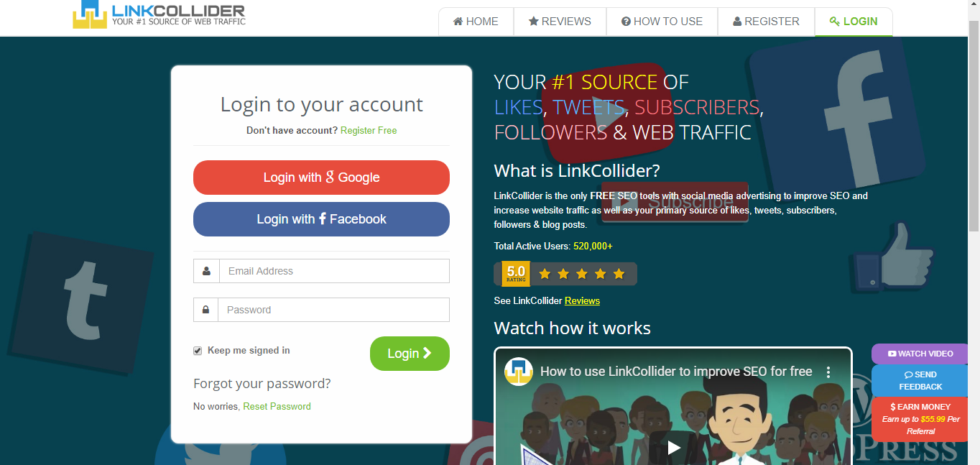The width and height of the screenshot is (980, 465).
Task: Select the LOGIN tab
Action: (854, 22)
